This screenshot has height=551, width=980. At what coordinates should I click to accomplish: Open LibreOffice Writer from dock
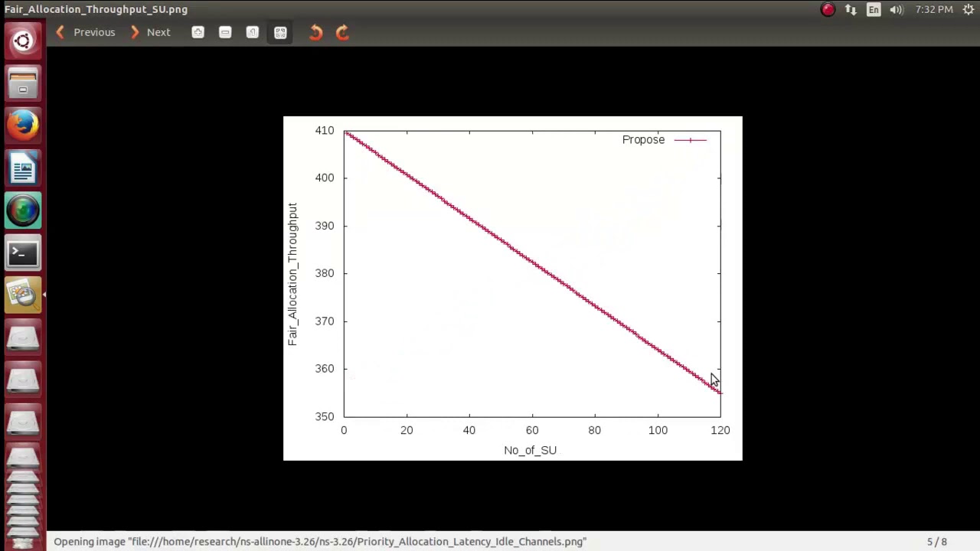tap(23, 168)
